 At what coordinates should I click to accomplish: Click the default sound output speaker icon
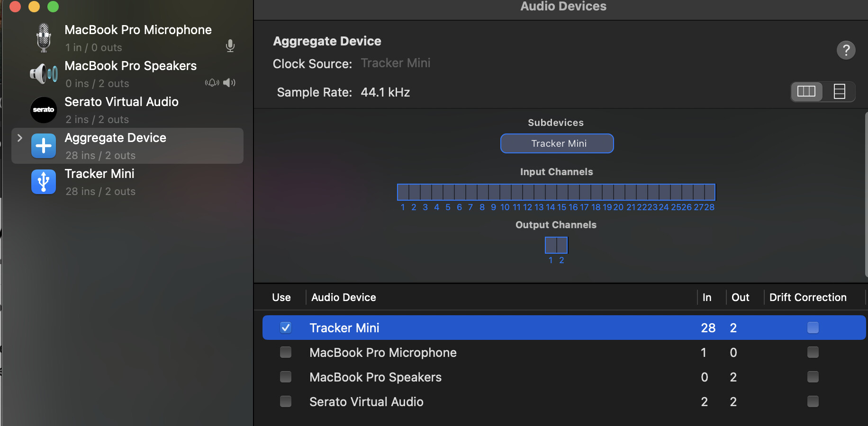pyautogui.click(x=229, y=83)
